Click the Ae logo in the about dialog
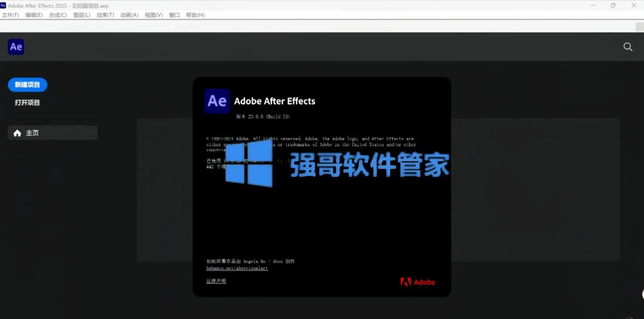644x319 pixels. (217, 101)
